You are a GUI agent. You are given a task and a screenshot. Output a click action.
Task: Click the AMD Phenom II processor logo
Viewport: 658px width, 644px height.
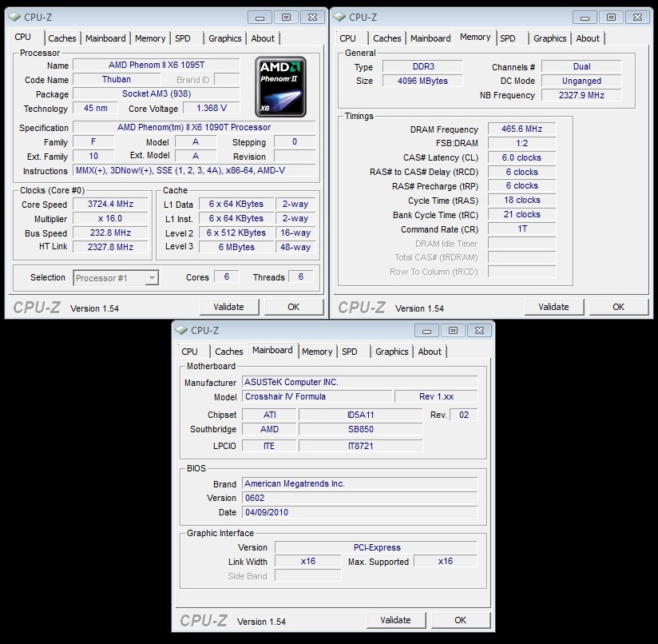pyautogui.click(x=280, y=86)
